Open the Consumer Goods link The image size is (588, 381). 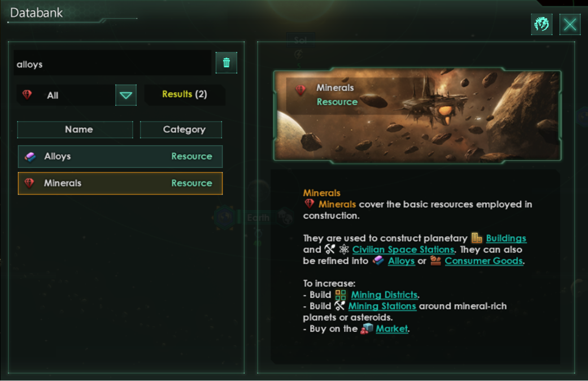[484, 261]
